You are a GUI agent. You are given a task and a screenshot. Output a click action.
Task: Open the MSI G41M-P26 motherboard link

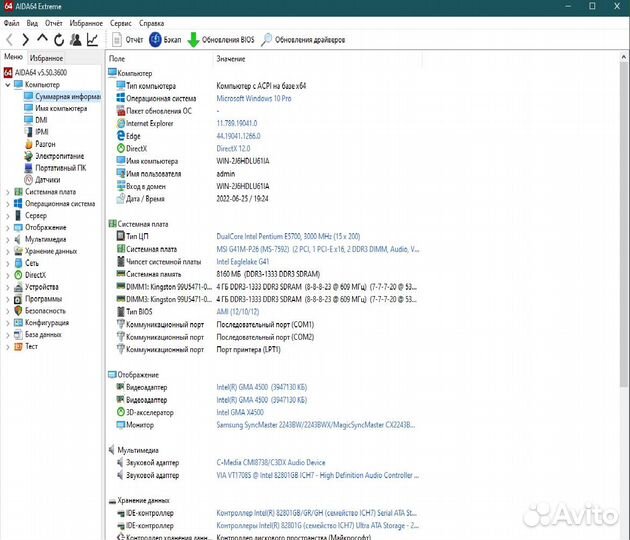point(318,249)
